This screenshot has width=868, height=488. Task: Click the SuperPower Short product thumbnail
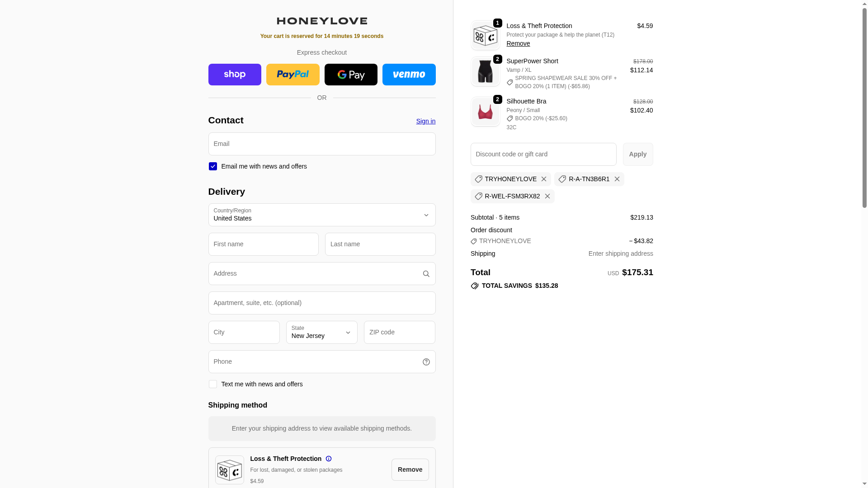(486, 71)
